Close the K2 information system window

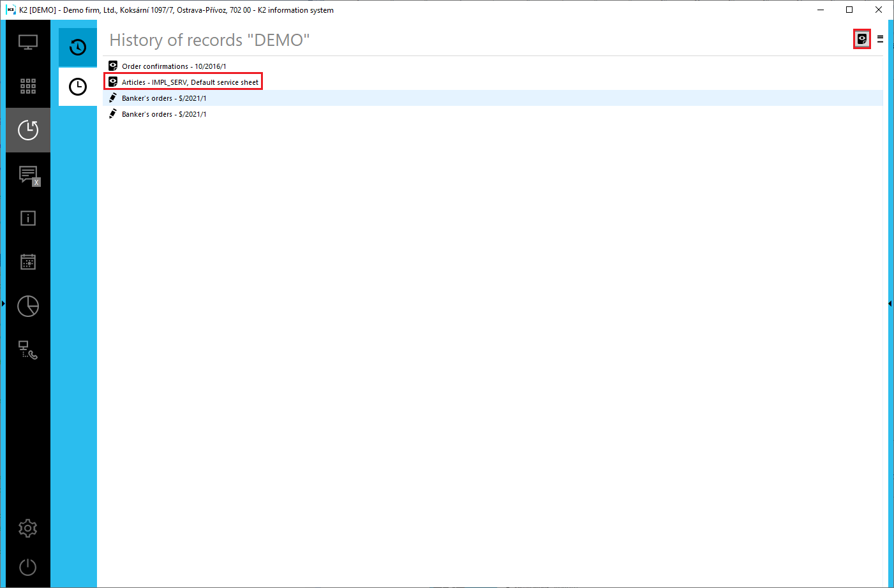pos(879,10)
